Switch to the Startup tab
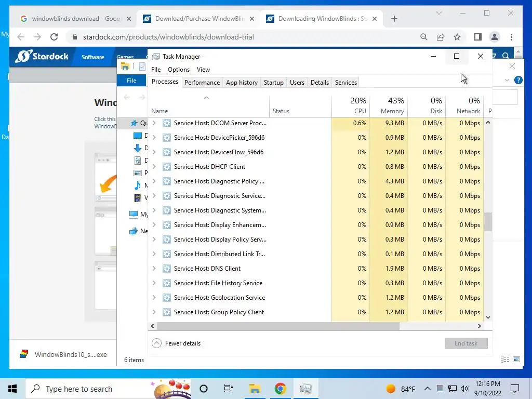The height and width of the screenshot is (399, 532). tap(273, 83)
